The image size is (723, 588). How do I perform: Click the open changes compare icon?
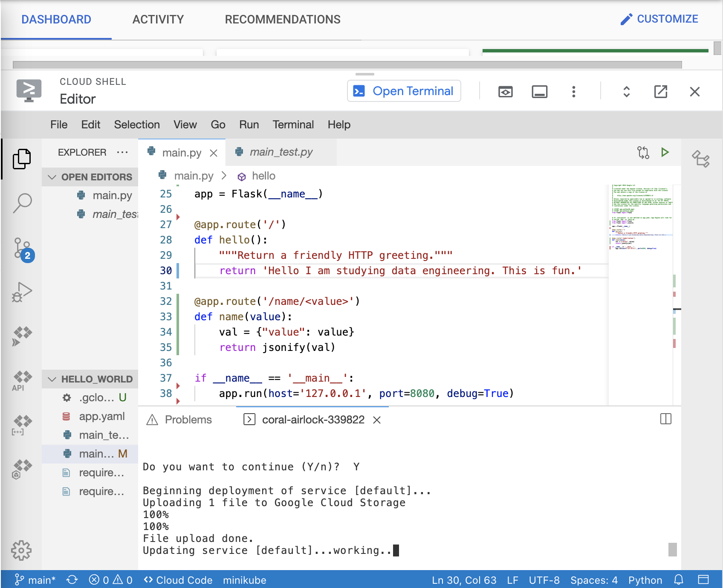tap(643, 152)
